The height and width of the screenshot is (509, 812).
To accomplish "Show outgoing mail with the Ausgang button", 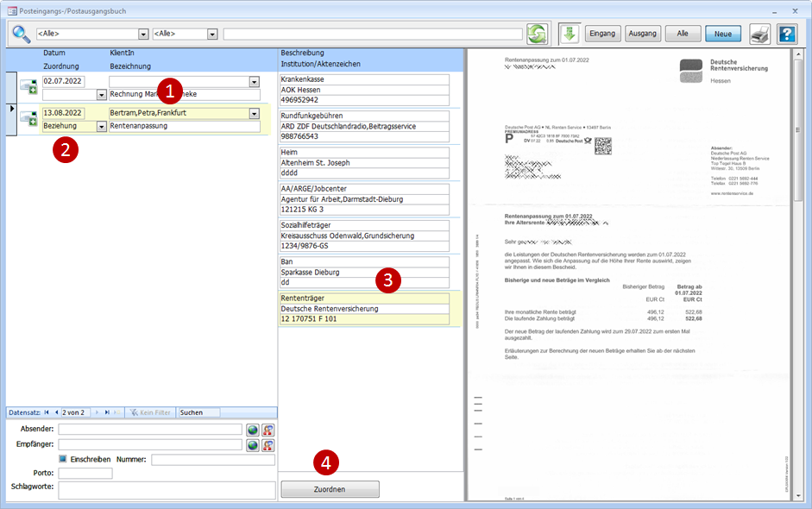I will (643, 34).
